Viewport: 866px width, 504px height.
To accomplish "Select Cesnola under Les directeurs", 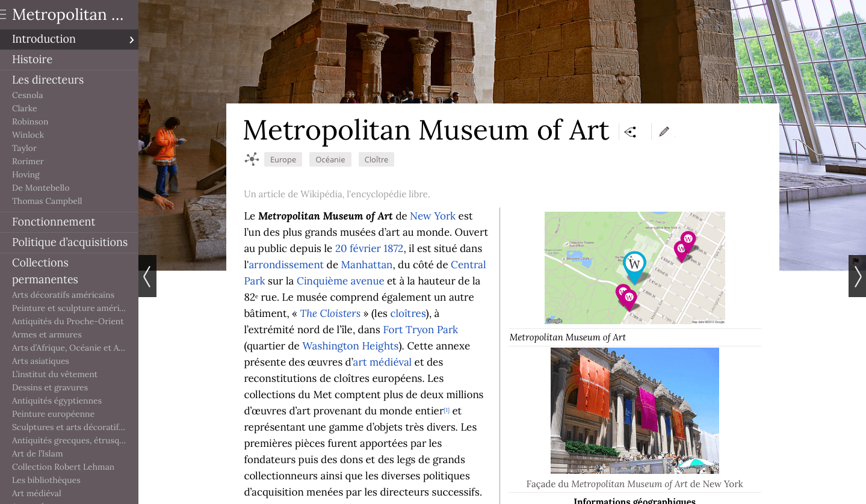I will pos(28,95).
